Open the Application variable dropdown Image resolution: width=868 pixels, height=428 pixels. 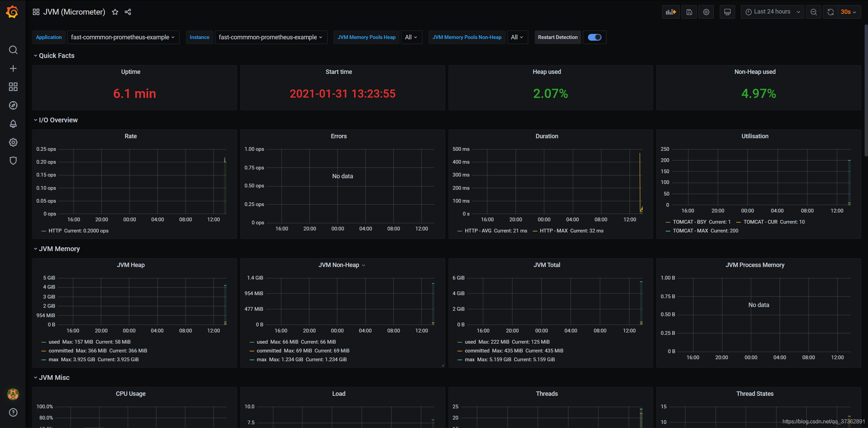pos(123,37)
